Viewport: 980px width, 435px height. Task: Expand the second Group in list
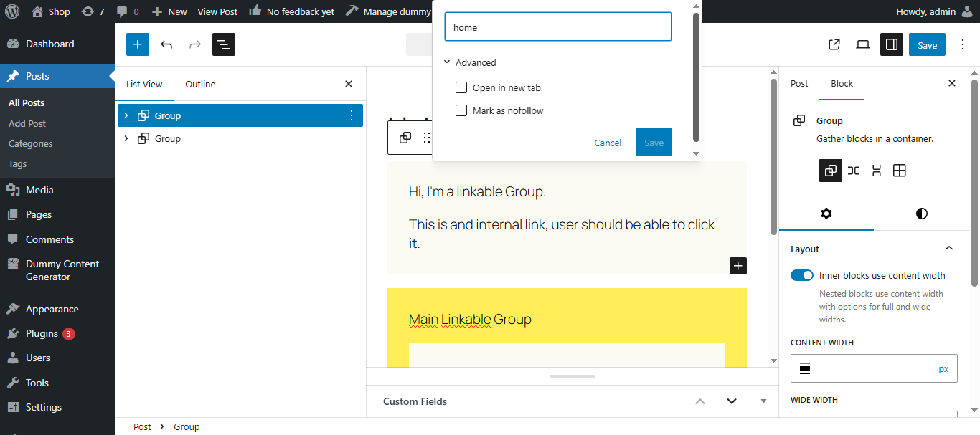coord(126,138)
